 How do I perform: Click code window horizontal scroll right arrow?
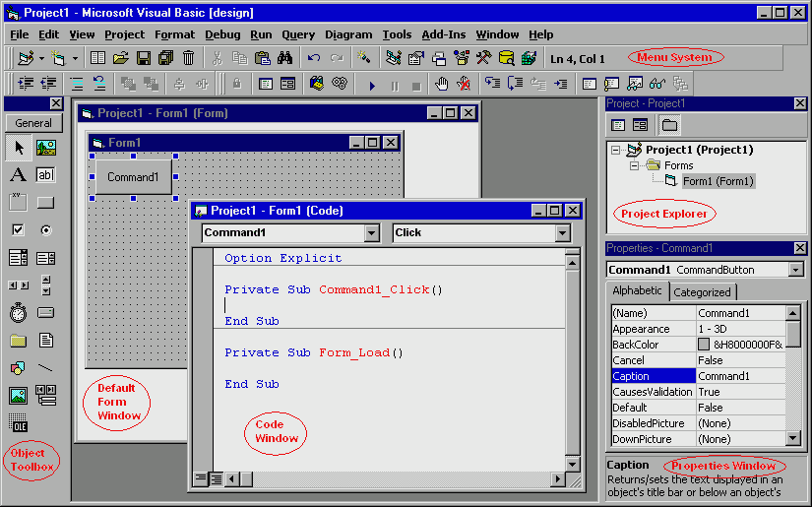[558, 479]
